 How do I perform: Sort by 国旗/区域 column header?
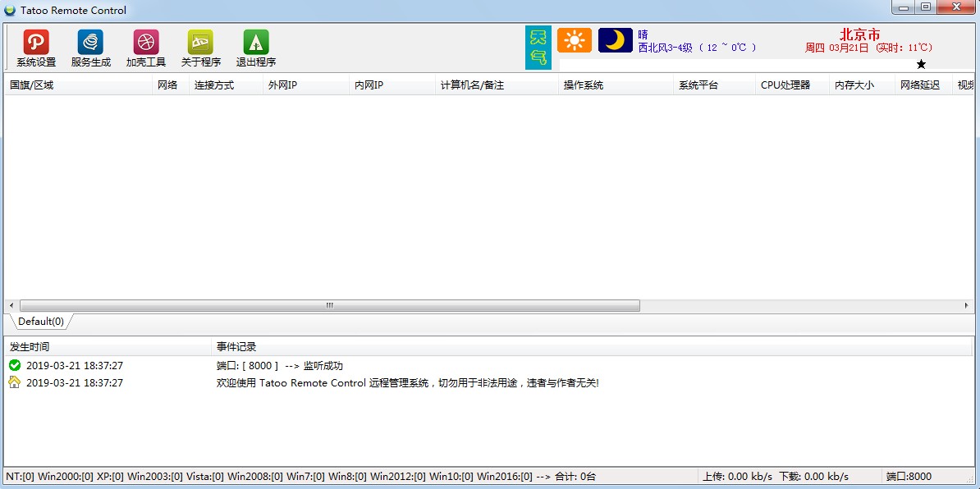[x=78, y=85]
